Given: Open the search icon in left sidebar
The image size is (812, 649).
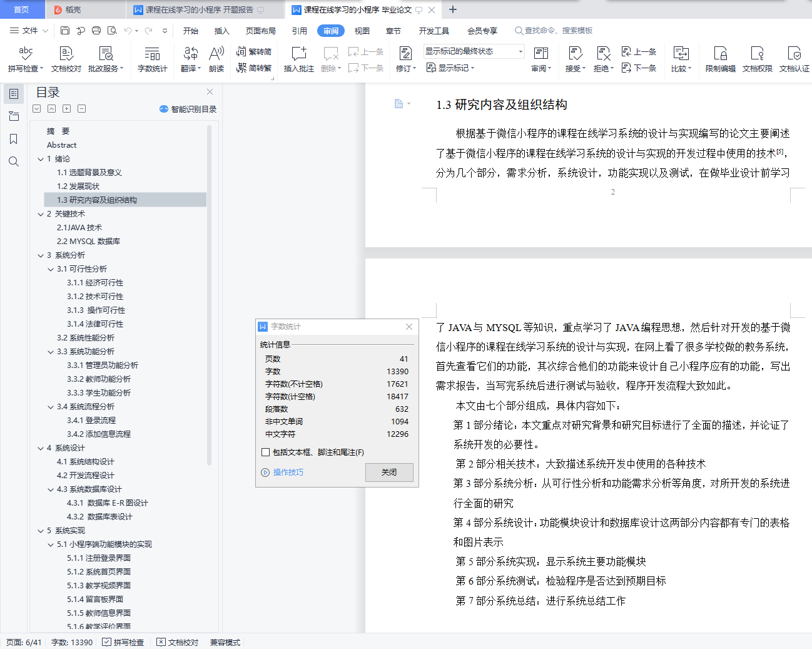Looking at the screenshot, I should 13,161.
